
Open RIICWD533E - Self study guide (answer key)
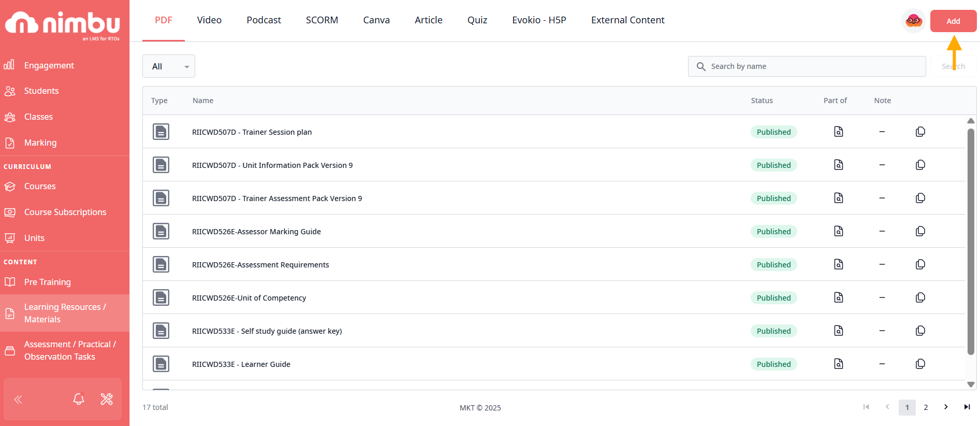267,331
